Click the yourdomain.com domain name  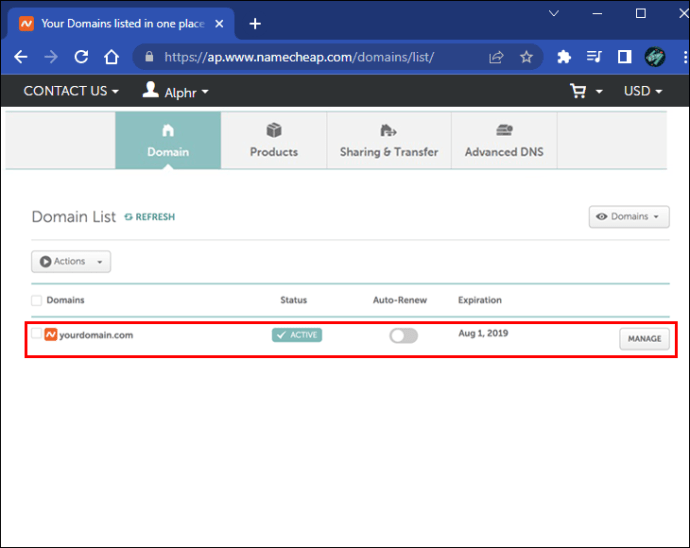[x=96, y=335]
